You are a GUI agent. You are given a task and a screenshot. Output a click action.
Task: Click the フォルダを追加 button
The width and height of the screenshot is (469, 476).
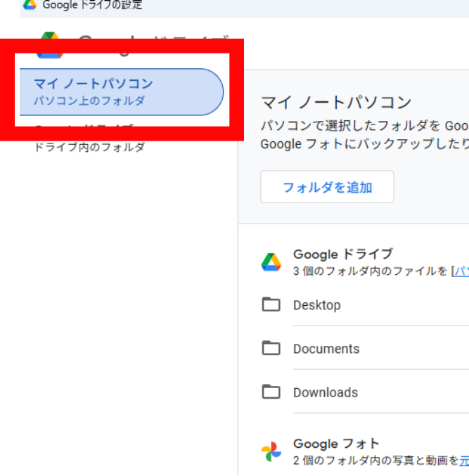click(x=327, y=187)
